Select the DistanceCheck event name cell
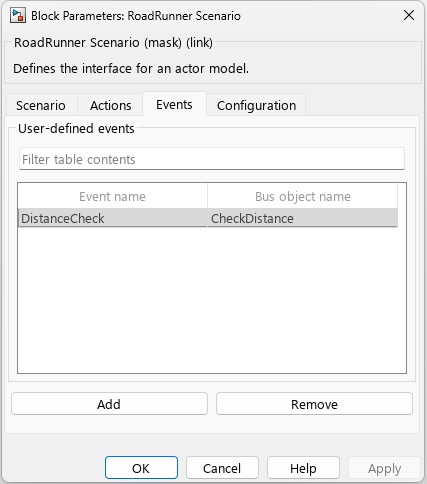Image resolution: width=427 pixels, height=484 pixels. 112,218
